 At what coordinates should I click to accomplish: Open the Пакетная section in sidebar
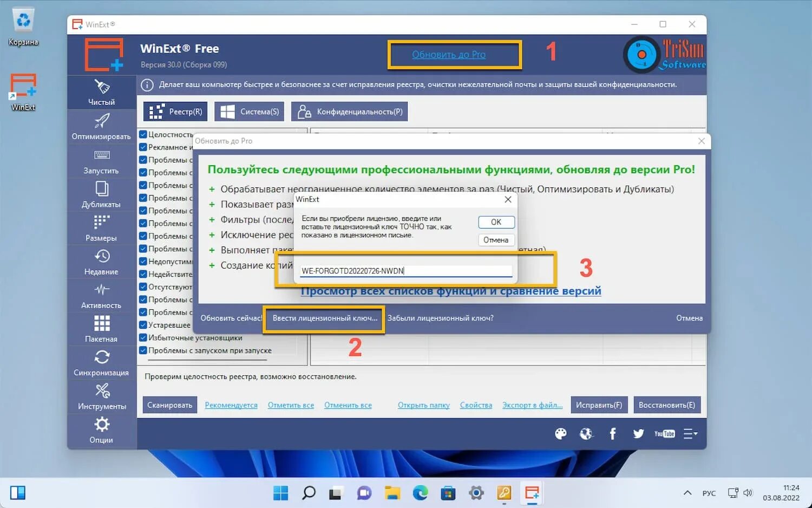pyautogui.click(x=102, y=329)
